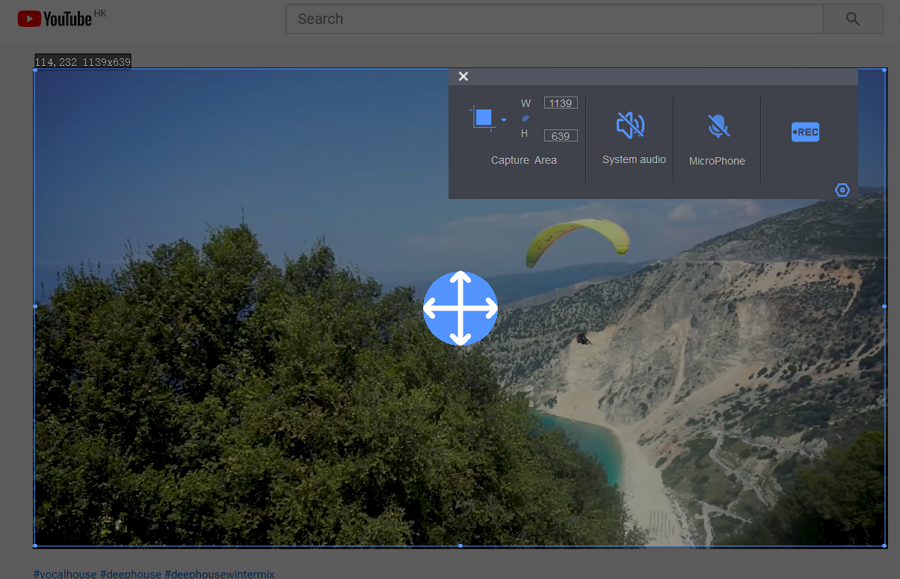Click the width field showing 1139
900x579 pixels.
point(560,103)
